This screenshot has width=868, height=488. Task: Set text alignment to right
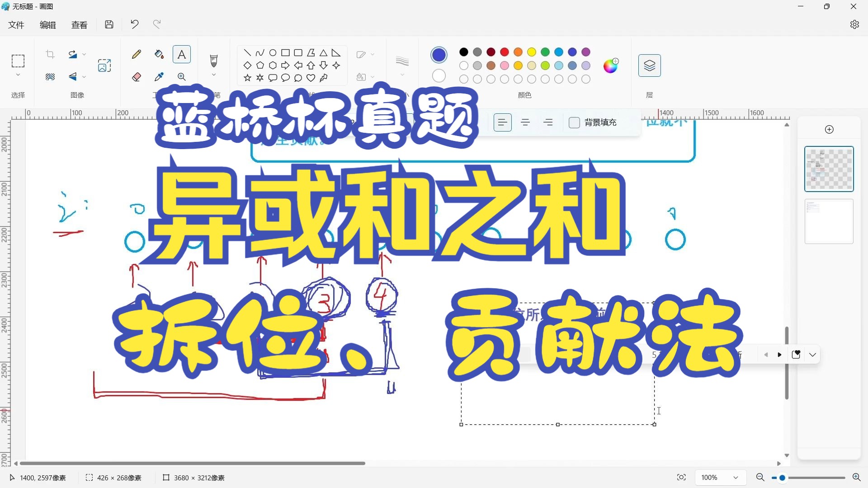tap(548, 122)
